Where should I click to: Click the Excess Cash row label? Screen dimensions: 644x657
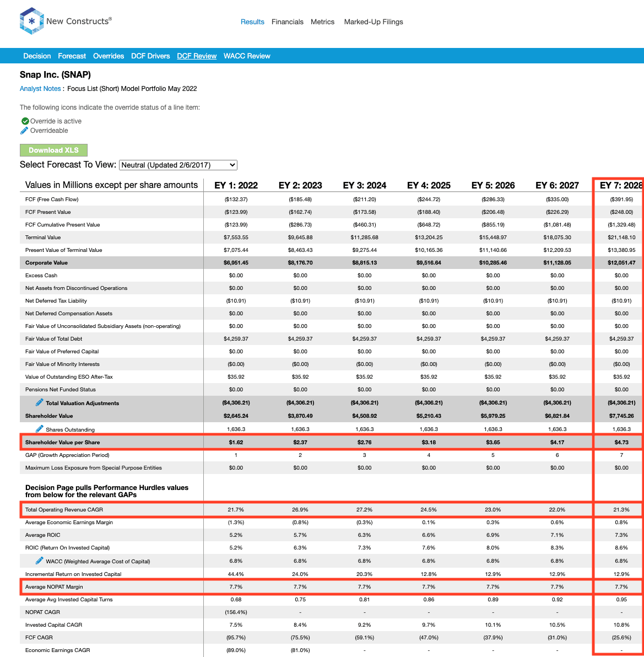41,275
